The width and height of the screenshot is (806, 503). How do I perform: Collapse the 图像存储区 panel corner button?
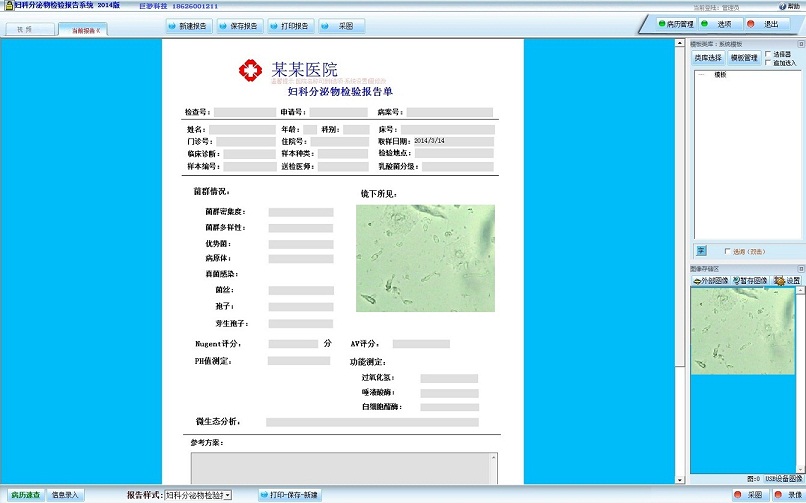click(x=801, y=269)
